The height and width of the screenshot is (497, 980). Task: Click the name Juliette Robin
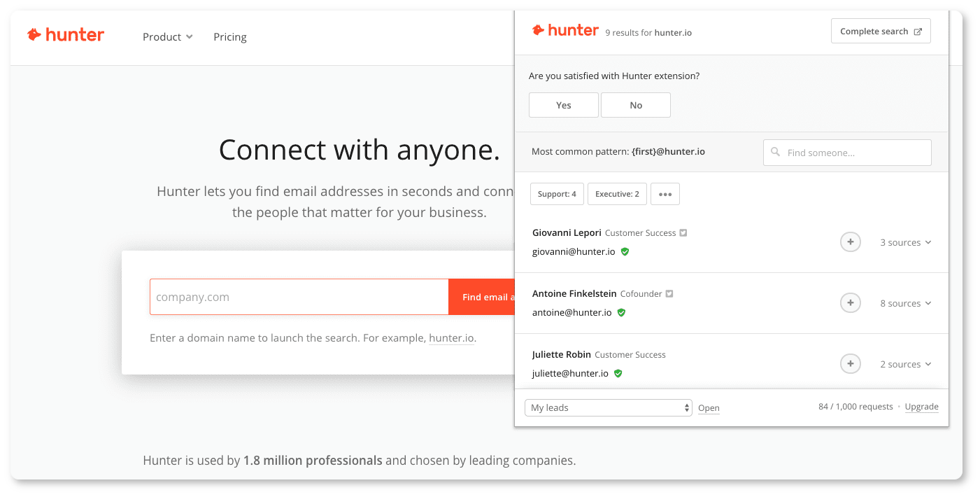562,355
